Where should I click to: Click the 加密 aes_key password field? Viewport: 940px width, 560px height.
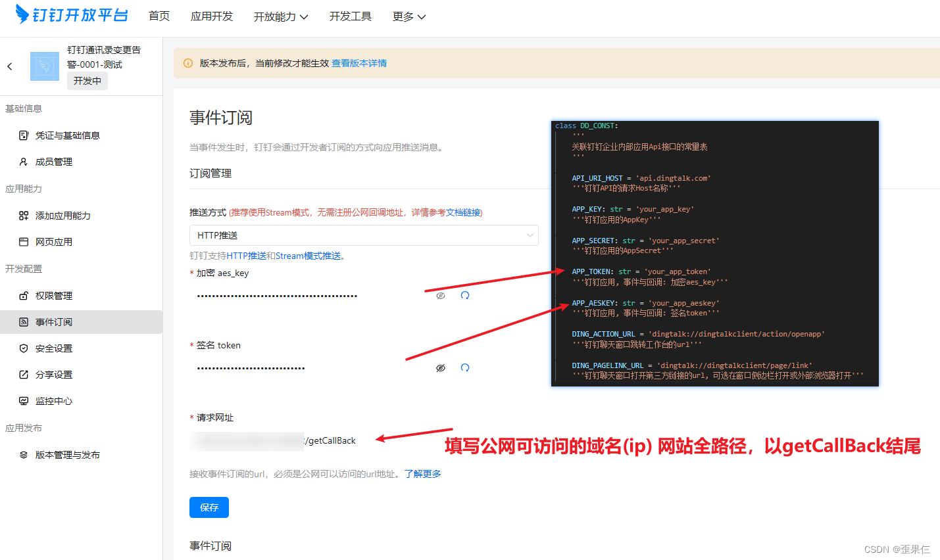point(309,296)
